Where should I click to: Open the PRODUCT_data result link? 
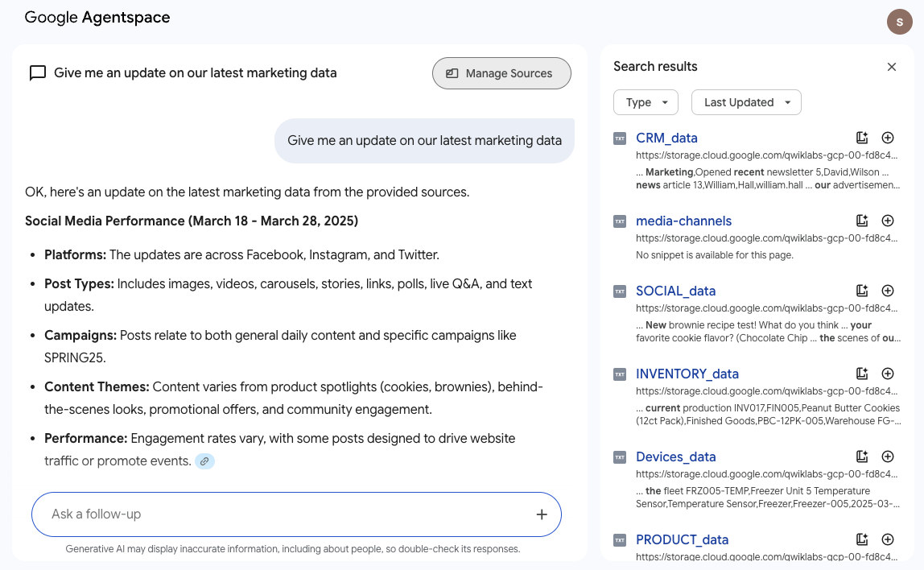(x=682, y=540)
